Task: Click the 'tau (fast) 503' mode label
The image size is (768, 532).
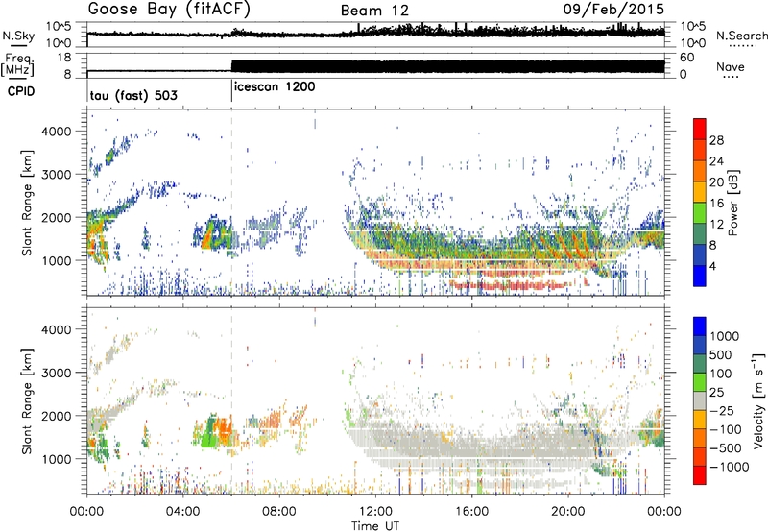Action: [133, 95]
